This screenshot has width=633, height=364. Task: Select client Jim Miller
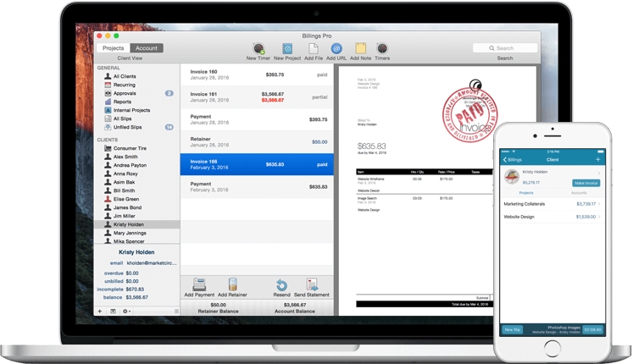(x=124, y=216)
